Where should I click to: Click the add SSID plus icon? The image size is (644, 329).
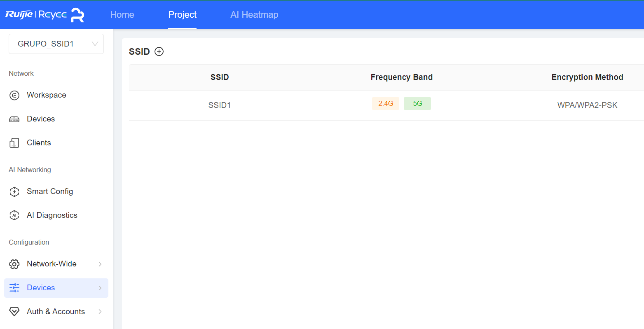coord(159,51)
